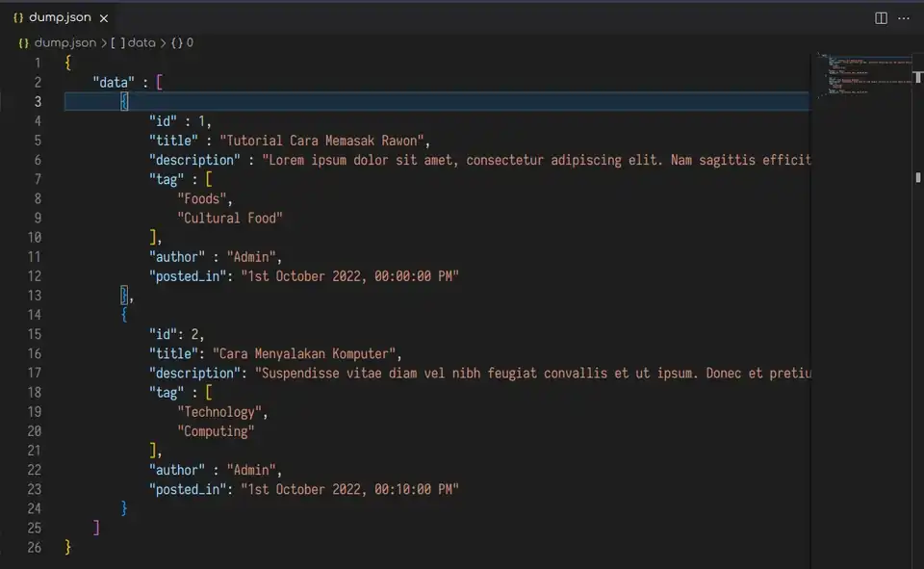Click the data array breadcrumb
924x569 pixels.
[134, 42]
